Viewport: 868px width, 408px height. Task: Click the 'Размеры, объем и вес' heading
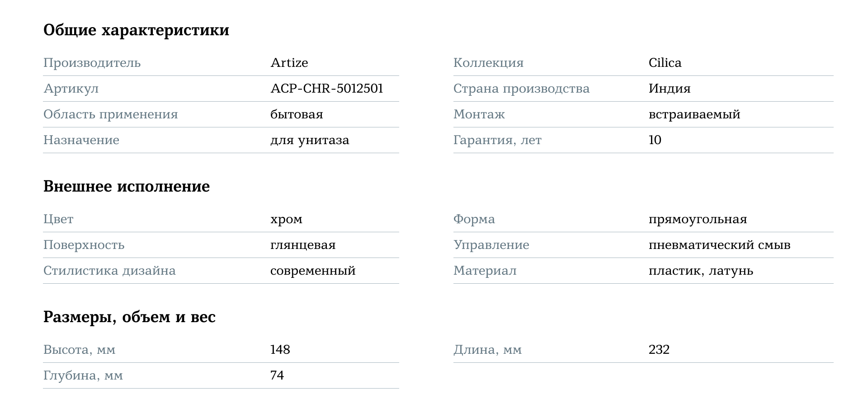pos(129,317)
